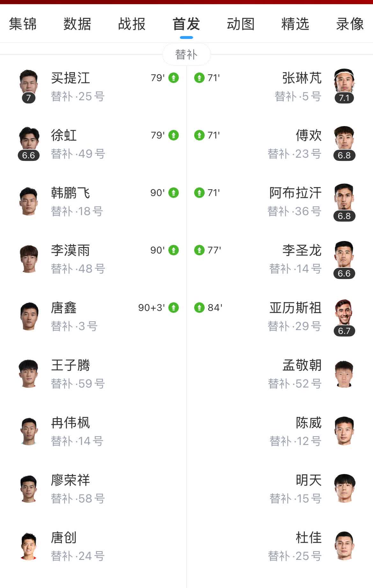The width and height of the screenshot is (373, 588).
Task: Click the 84' substitution icon for 亚历斯祖
Action: [199, 308]
